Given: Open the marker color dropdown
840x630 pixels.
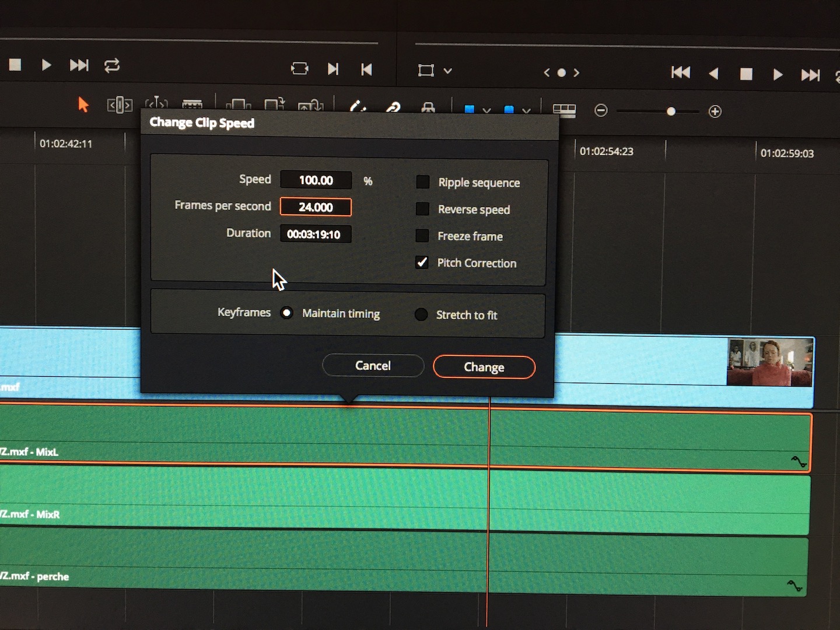Looking at the screenshot, I should click(526, 110).
